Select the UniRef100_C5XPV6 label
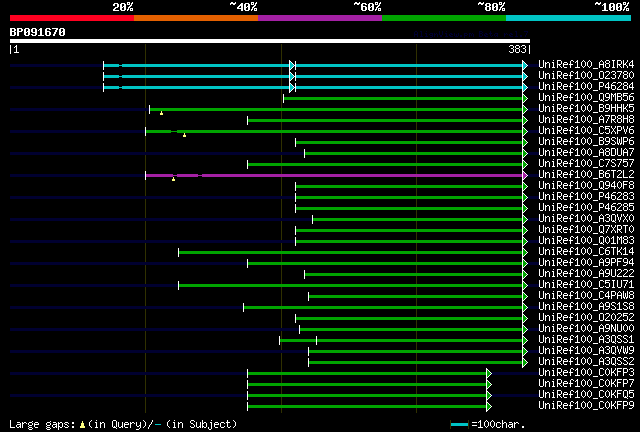Image resolution: width=640 pixels, height=432 pixels. pyautogui.click(x=586, y=131)
